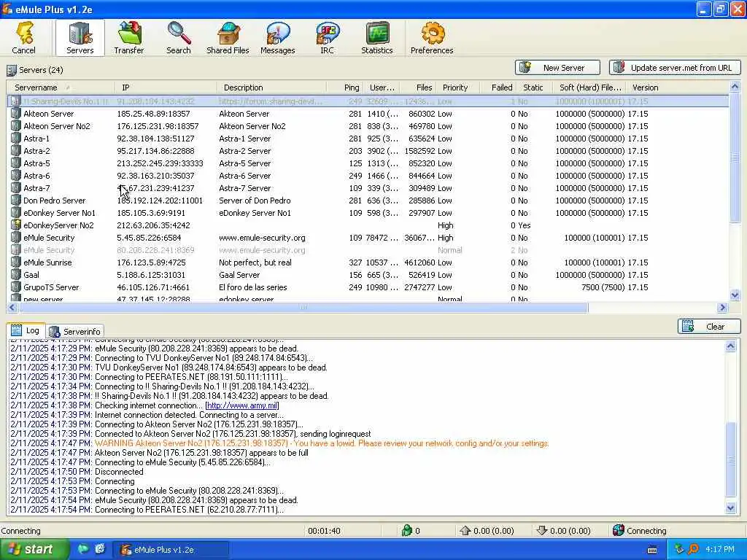Click the log pane scroll down arrow

[x=731, y=508]
